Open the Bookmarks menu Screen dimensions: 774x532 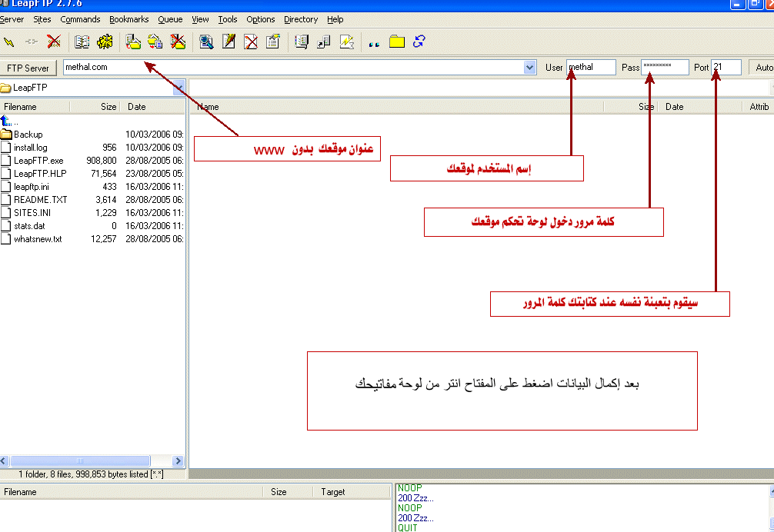tap(128, 19)
